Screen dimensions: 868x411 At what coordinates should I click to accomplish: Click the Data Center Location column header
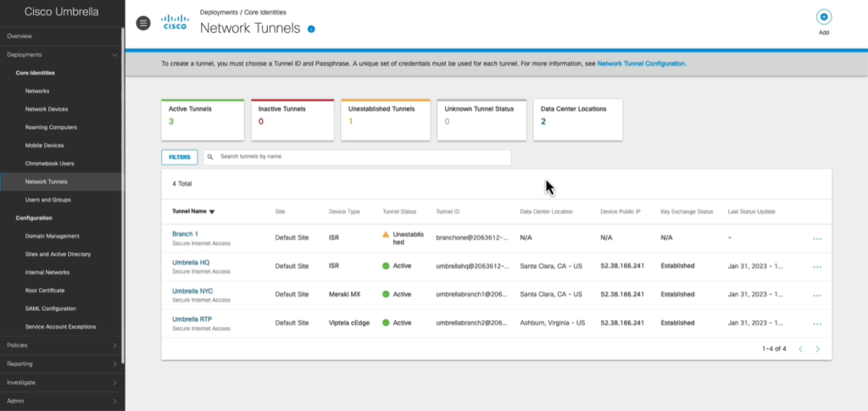[x=547, y=212]
